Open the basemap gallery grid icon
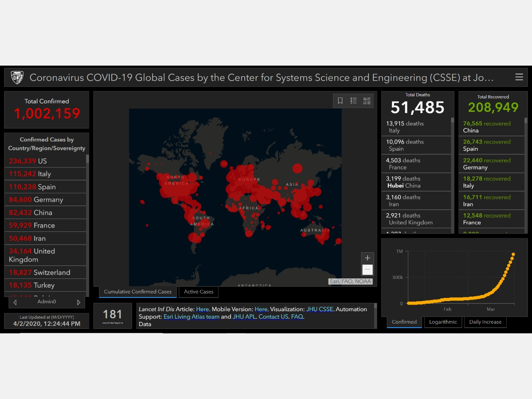The height and width of the screenshot is (399, 532). 367,101
